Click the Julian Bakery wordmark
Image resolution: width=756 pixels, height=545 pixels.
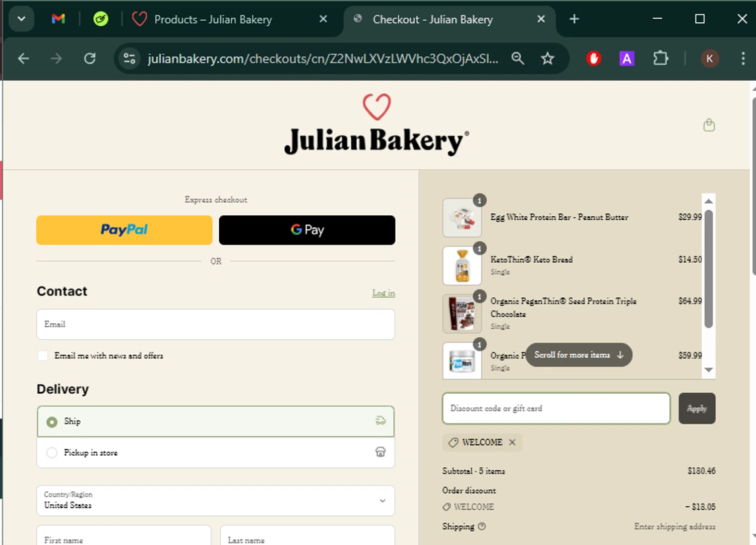point(376,141)
